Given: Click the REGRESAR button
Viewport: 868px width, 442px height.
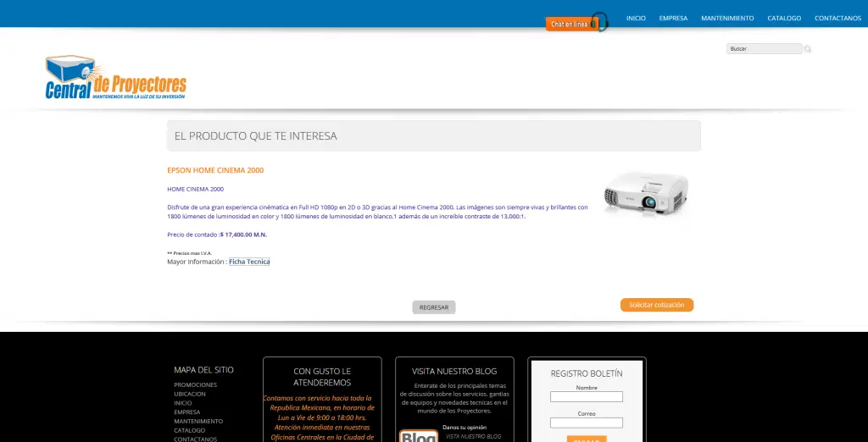Looking at the screenshot, I should click(x=434, y=307).
